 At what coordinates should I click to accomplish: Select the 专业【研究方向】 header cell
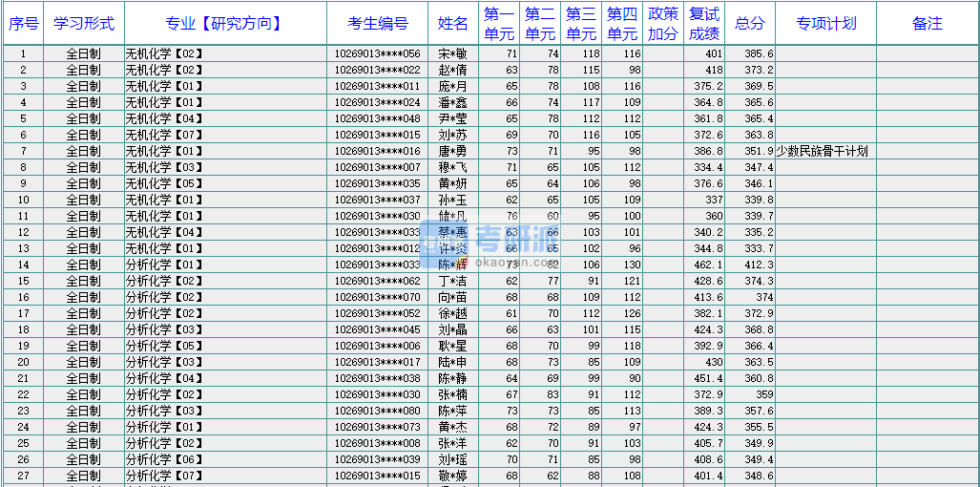(225, 24)
